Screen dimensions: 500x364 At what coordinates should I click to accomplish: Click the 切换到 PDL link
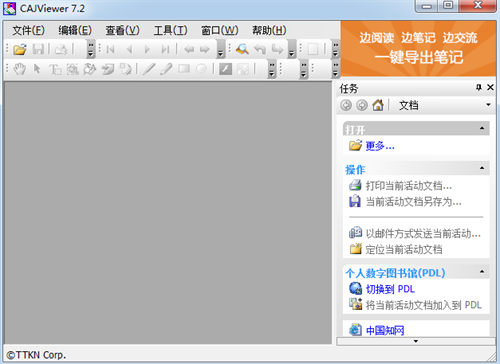pos(390,289)
